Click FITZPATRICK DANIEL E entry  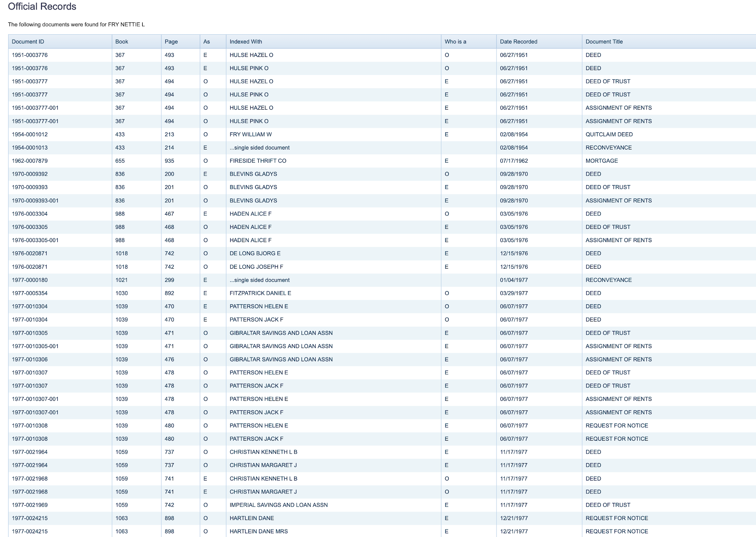point(260,293)
